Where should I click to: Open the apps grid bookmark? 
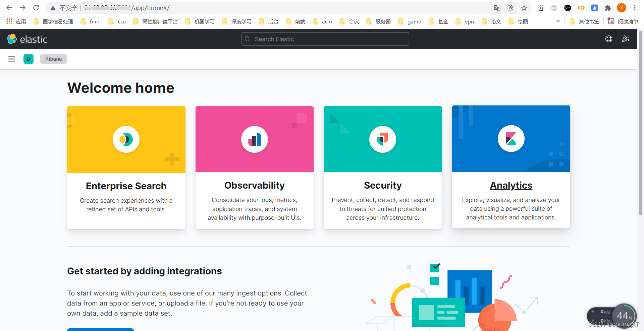pyautogui.click(x=16, y=21)
